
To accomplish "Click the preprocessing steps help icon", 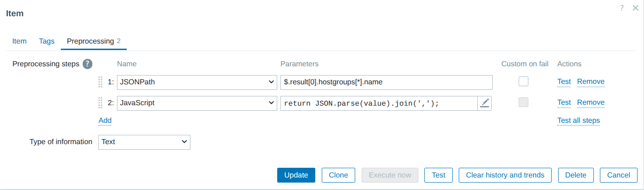I will coord(87,64).
